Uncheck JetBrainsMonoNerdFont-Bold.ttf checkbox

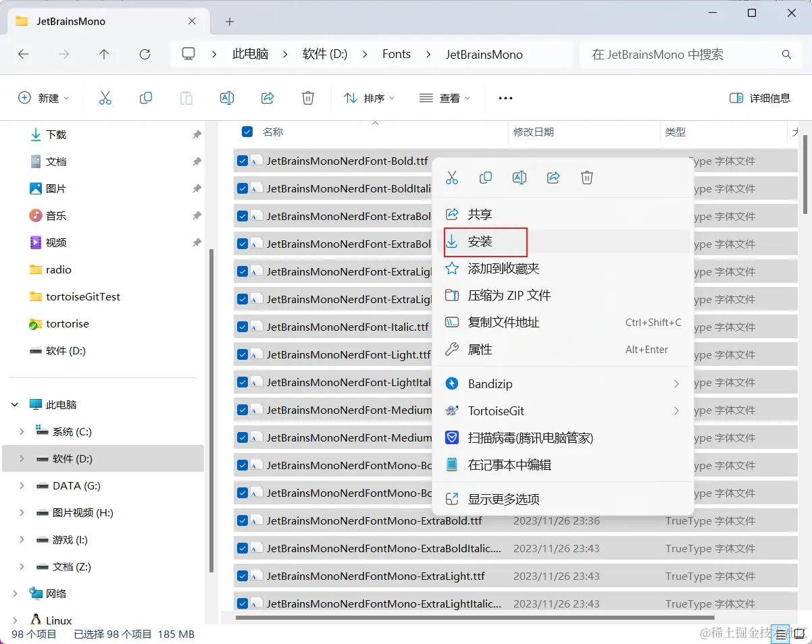[x=243, y=161]
